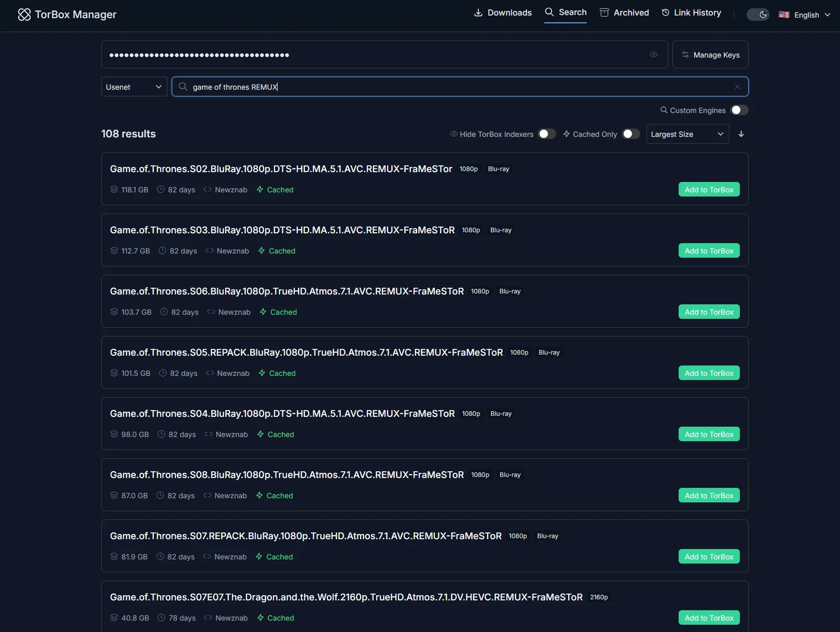Click the magnifier icon in search box

click(x=183, y=87)
